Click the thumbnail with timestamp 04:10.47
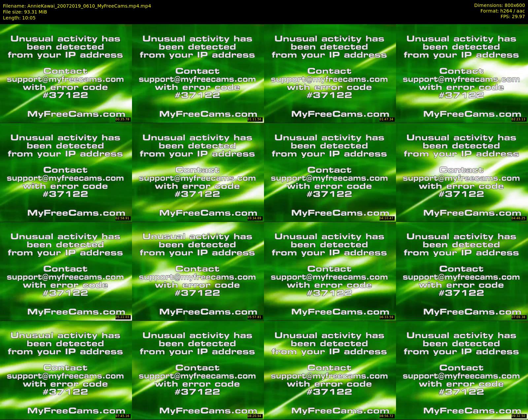Screen dimensions: 528x420 pos(330,172)
